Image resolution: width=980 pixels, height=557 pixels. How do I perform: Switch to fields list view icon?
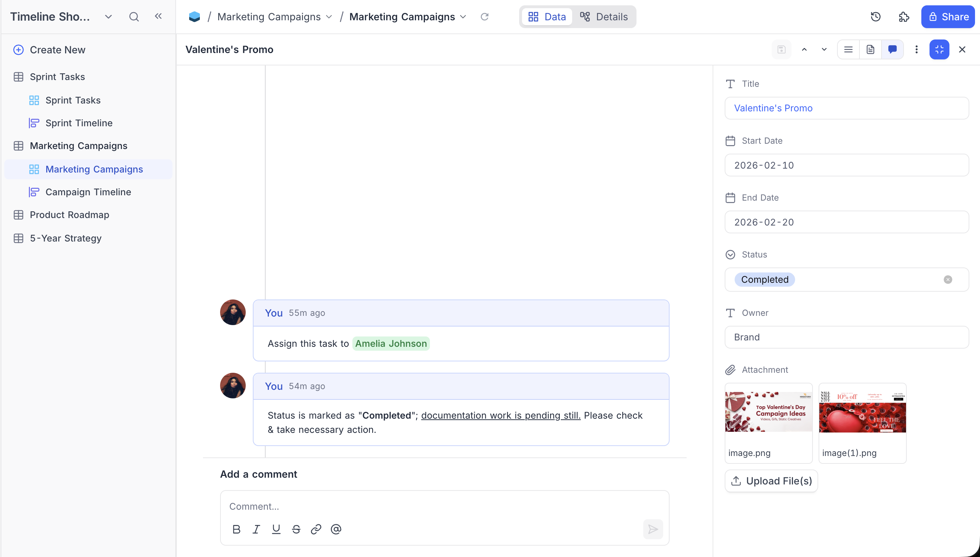(848, 49)
